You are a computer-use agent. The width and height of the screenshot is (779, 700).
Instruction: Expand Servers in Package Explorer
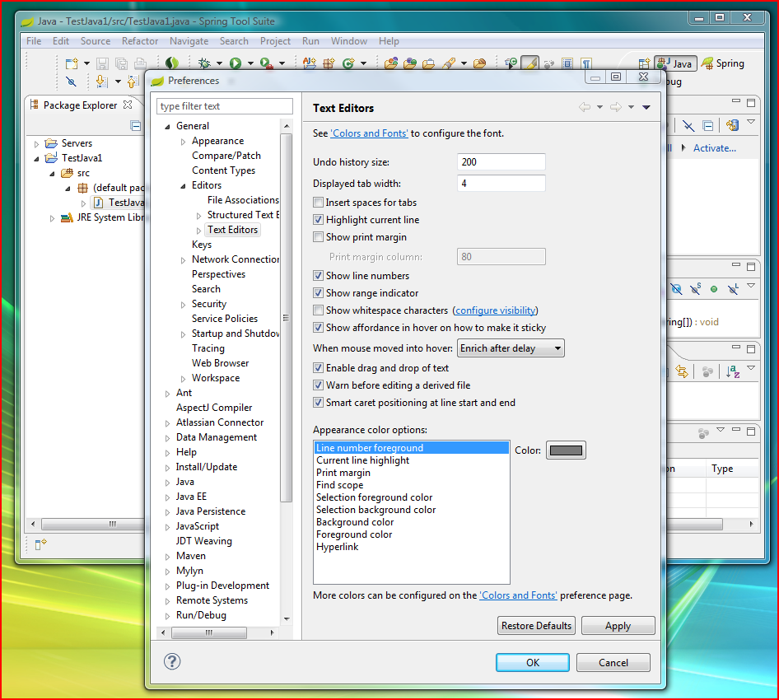pyautogui.click(x=36, y=144)
